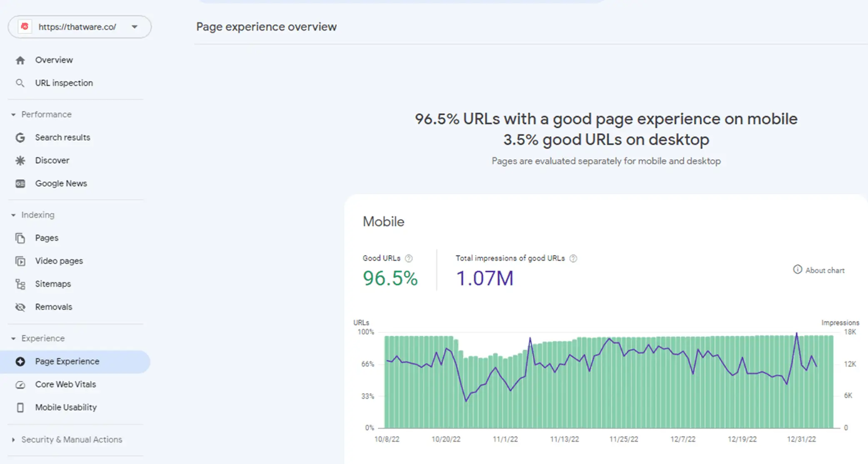The height and width of the screenshot is (464, 868).
Task: Open the thatware.co property selector dropdown
Action: [80, 27]
